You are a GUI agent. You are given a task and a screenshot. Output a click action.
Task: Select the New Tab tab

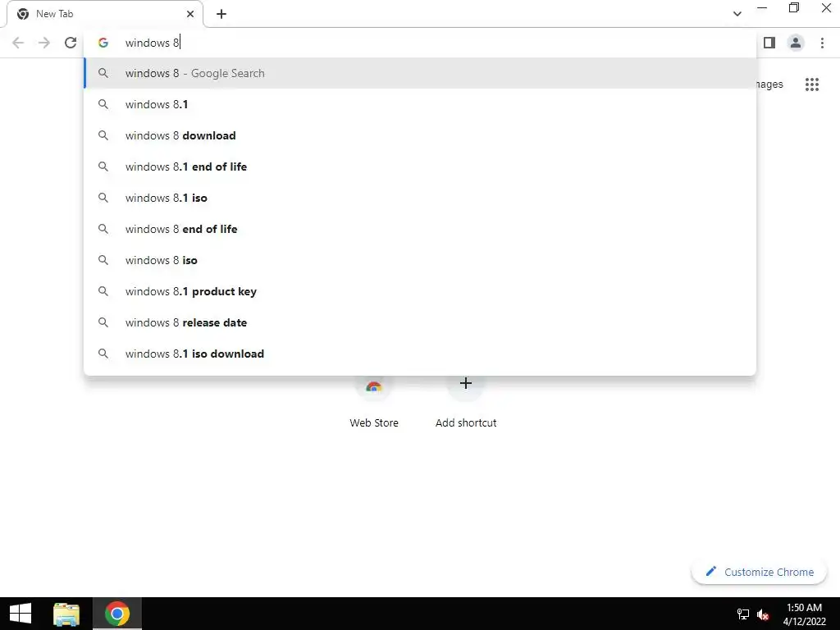(105, 14)
